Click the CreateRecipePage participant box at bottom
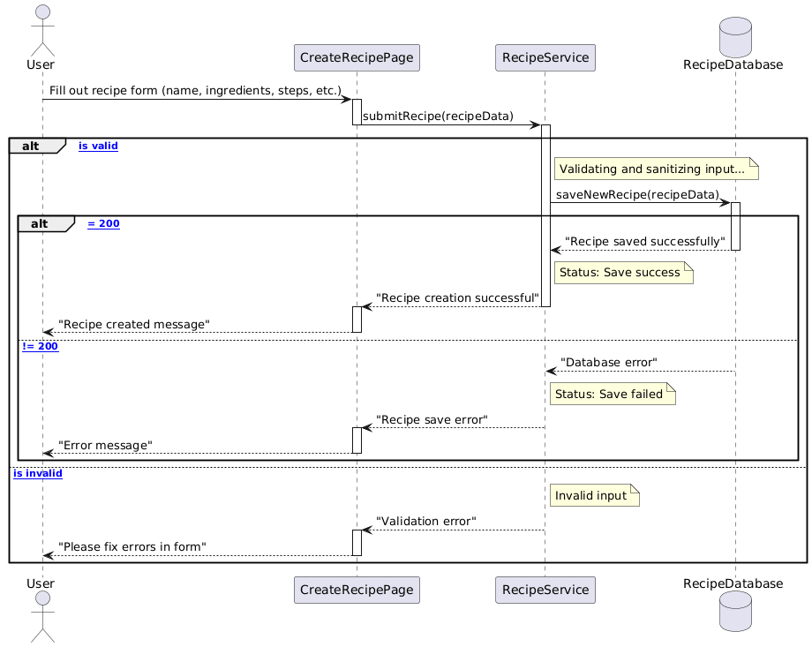The width and height of the screenshot is (812, 647). pyautogui.click(x=357, y=590)
